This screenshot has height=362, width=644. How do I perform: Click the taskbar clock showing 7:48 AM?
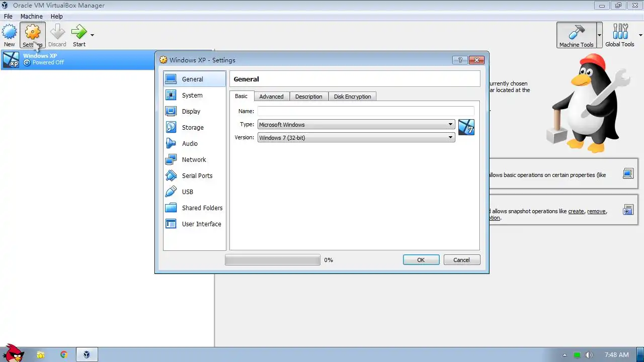pyautogui.click(x=617, y=355)
